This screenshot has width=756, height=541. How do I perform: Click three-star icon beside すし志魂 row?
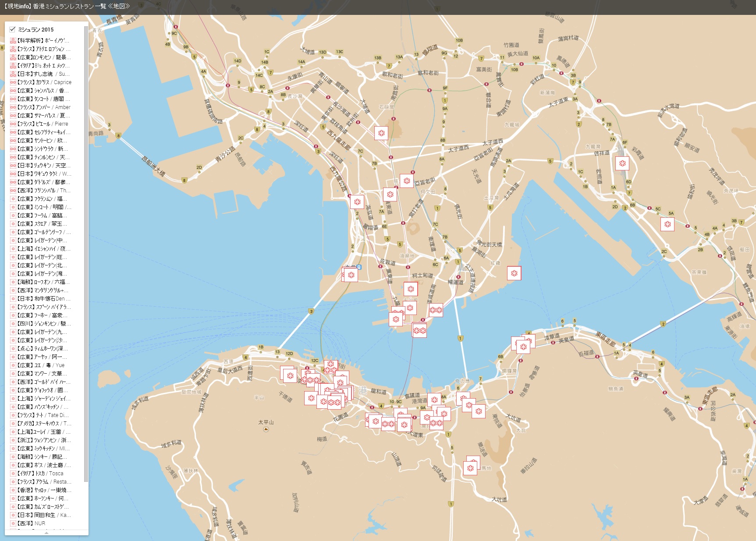tap(13, 74)
